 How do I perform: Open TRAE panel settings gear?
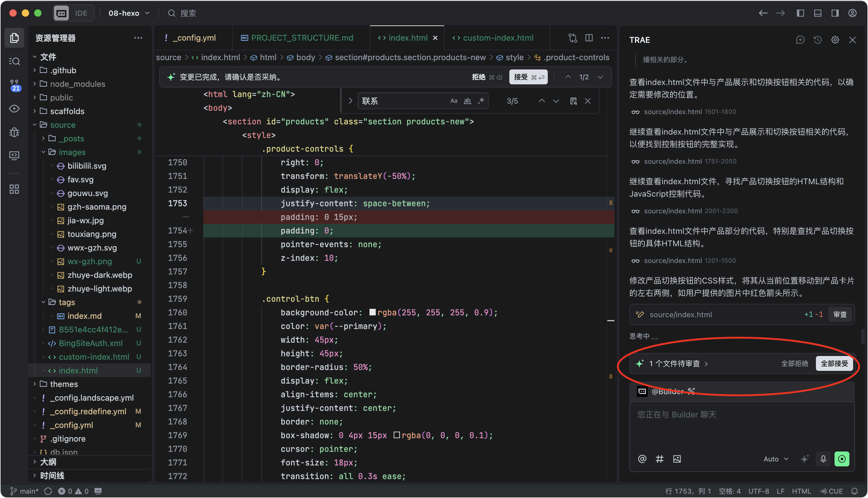coord(835,40)
